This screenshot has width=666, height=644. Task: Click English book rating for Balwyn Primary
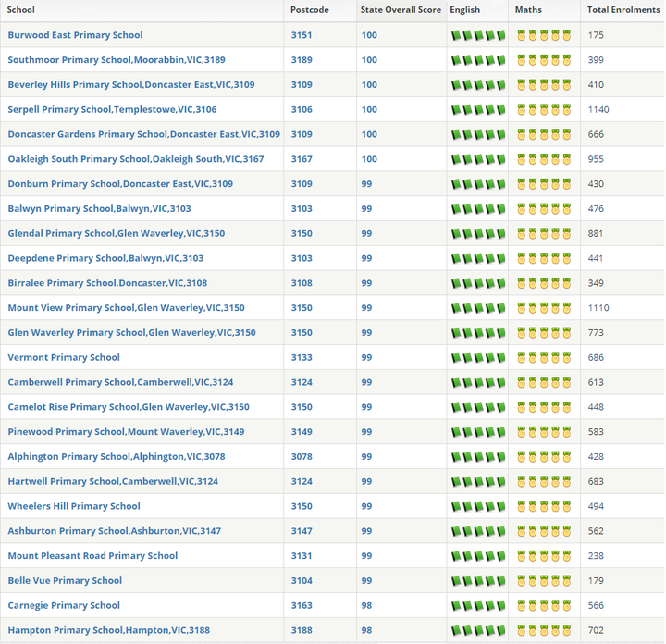478,209
